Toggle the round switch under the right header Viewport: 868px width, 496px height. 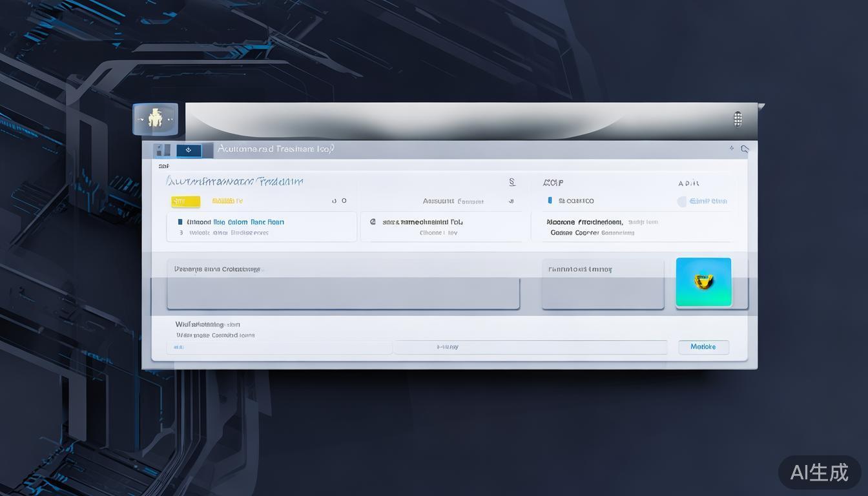click(682, 201)
